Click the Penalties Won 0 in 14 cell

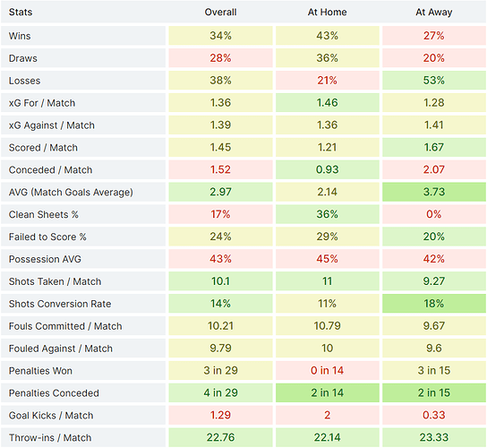coord(328,371)
